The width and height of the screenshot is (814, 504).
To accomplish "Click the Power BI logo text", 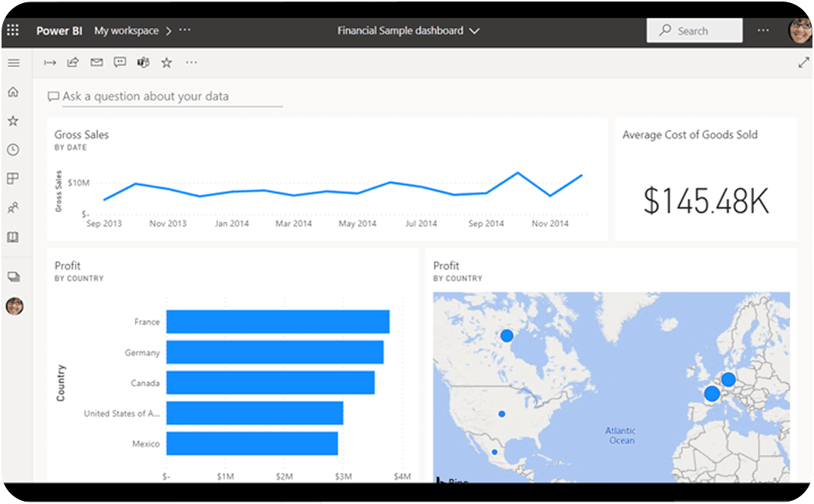I will (59, 31).
